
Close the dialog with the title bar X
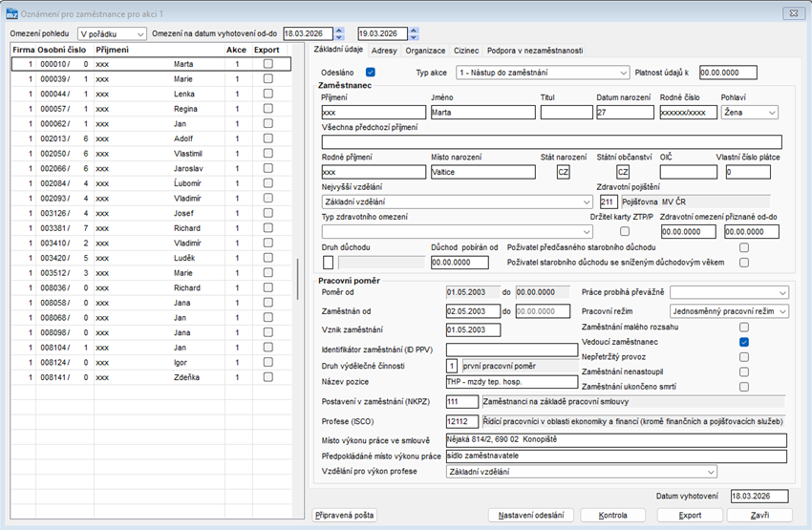pos(793,13)
